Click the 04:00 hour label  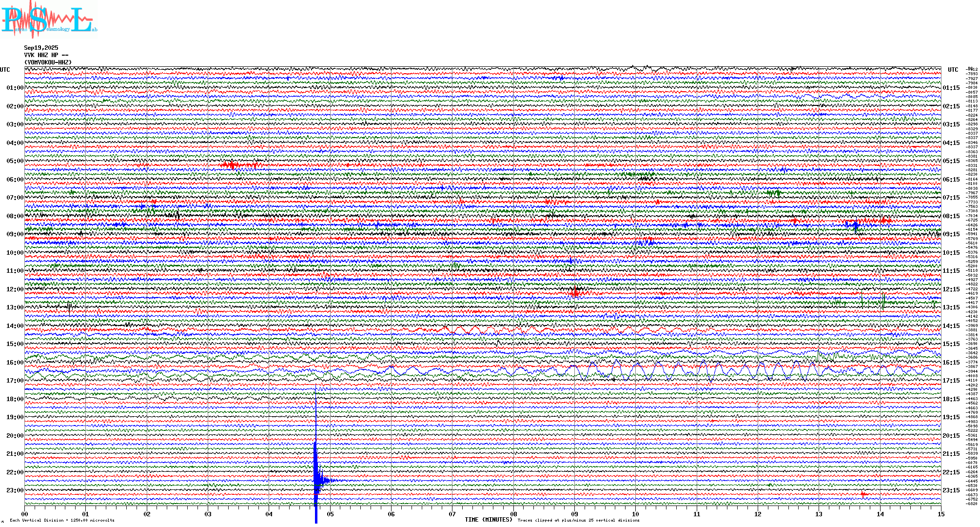(15, 143)
